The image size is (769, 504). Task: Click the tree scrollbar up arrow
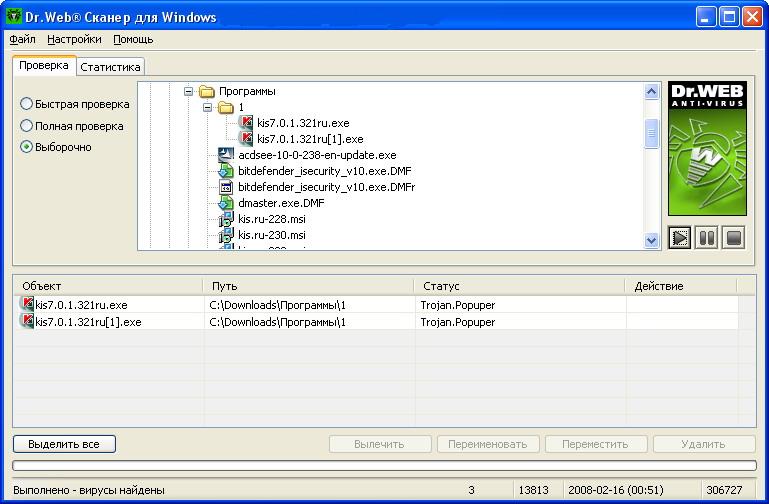coord(651,91)
